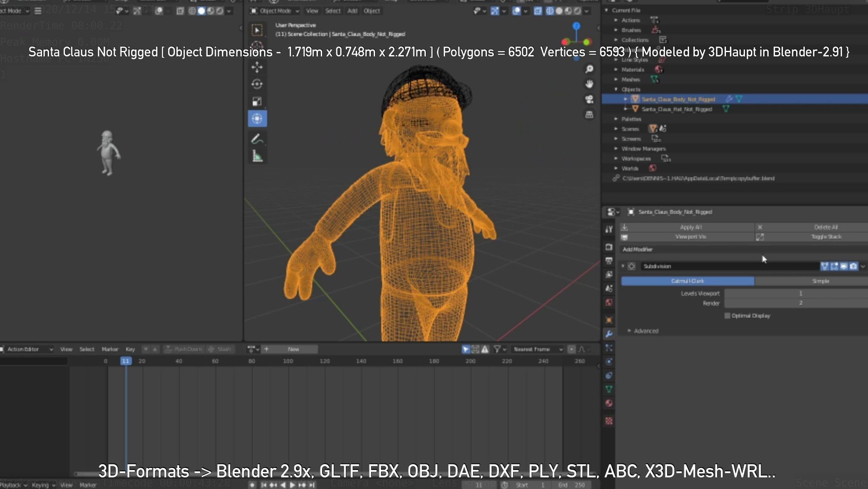Image resolution: width=868 pixels, height=489 pixels.
Task: Collapse Objects group in outliner
Action: (616, 89)
